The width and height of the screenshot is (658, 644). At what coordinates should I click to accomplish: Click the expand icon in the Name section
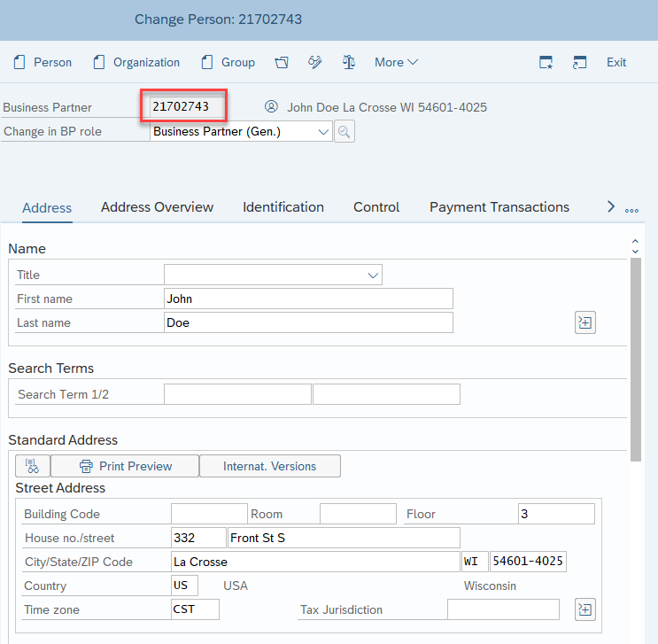point(585,322)
